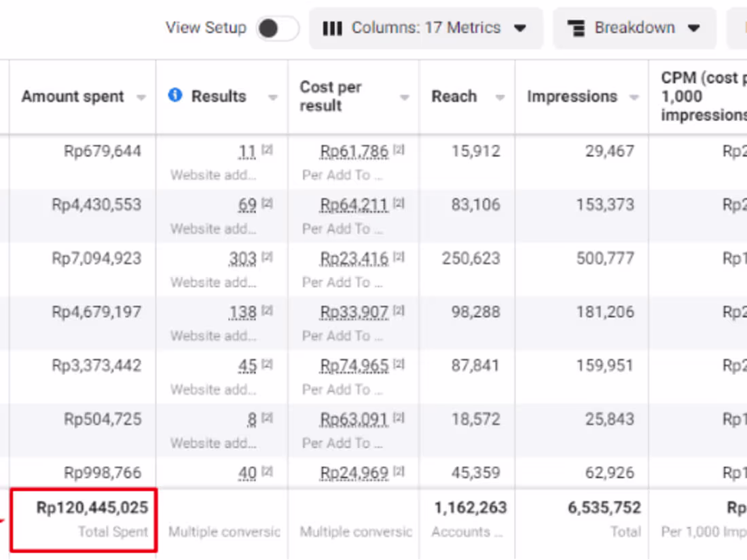The image size is (747, 560).
Task: Click the Amount spent column header
Action: 73,96
